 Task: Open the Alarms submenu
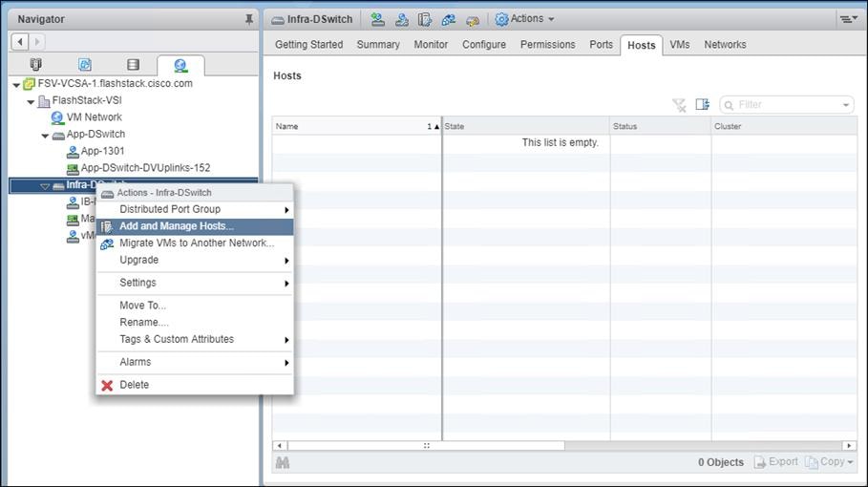[x=194, y=362]
